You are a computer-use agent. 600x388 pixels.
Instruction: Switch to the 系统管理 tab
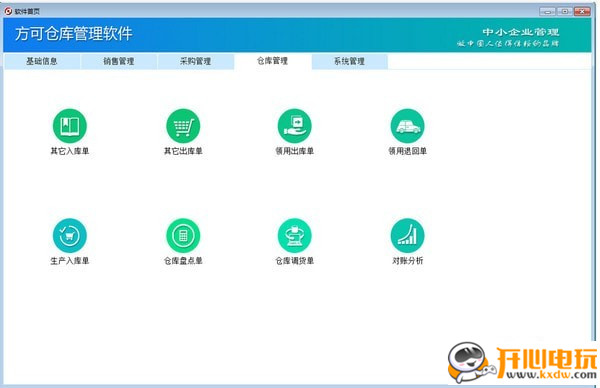point(350,61)
